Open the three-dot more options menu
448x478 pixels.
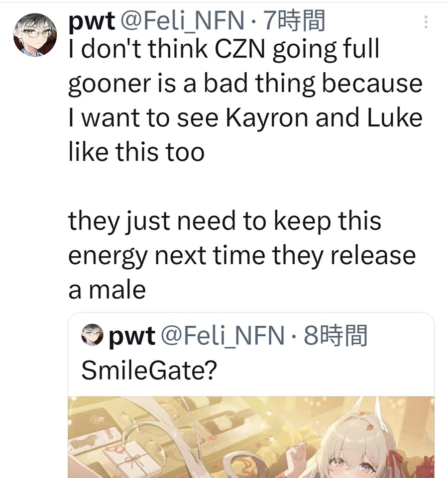pyautogui.click(x=426, y=22)
